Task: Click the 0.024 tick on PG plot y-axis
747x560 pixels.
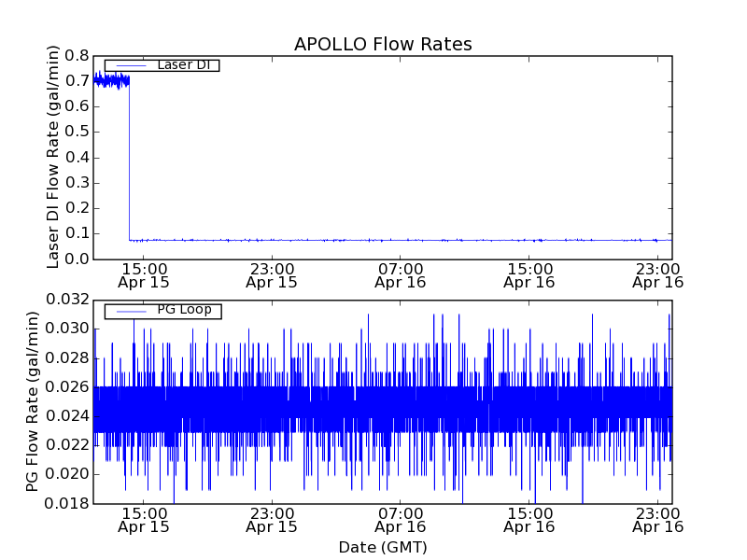Action: [68, 416]
